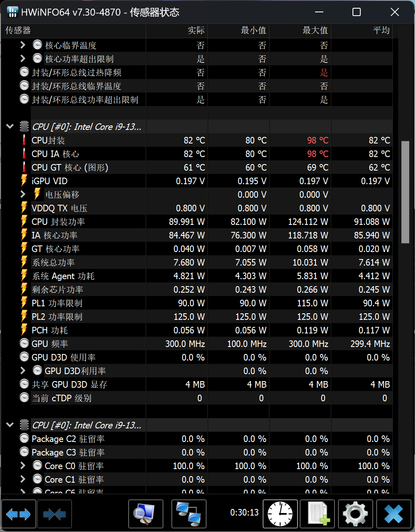Click the 最大值 column header

pos(300,30)
